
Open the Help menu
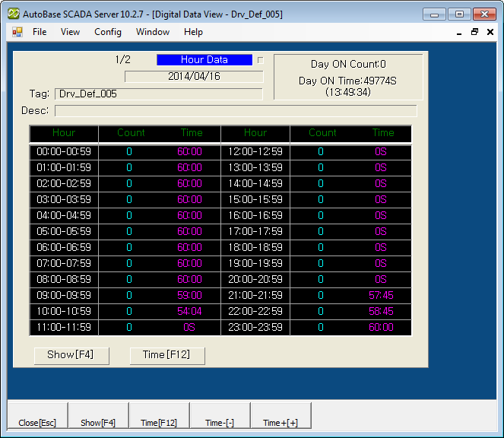pos(193,32)
